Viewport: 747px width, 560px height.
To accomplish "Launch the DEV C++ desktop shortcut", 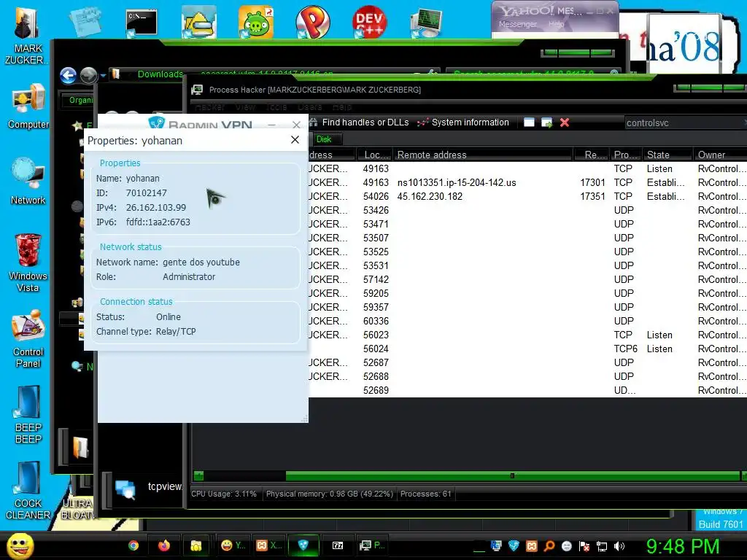I will (x=369, y=22).
